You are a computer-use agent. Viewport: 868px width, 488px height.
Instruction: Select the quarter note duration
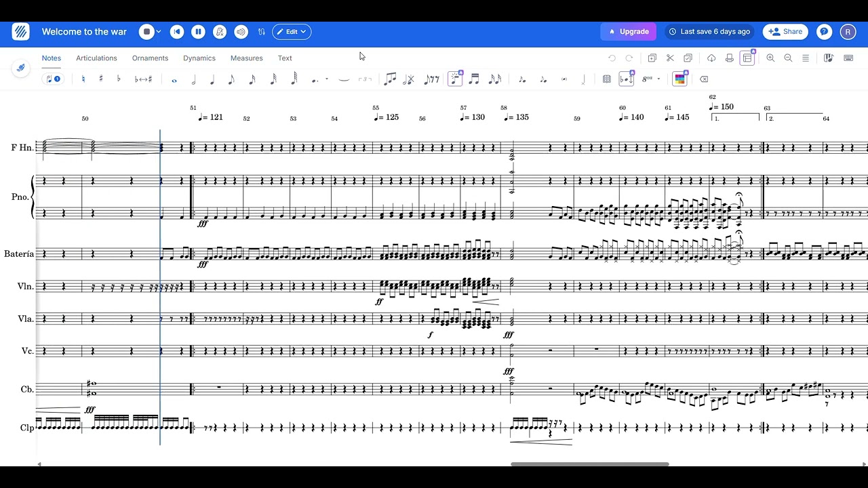point(212,80)
